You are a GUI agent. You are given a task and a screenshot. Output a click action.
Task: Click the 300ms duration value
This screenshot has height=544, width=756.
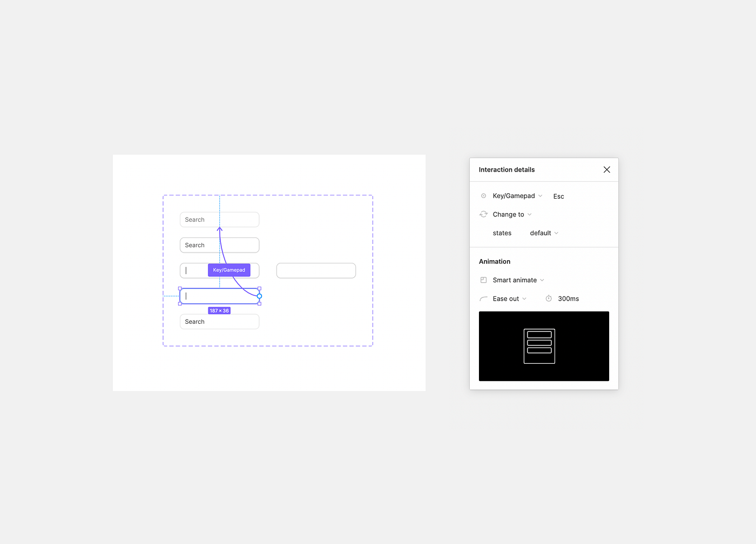[568, 298]
